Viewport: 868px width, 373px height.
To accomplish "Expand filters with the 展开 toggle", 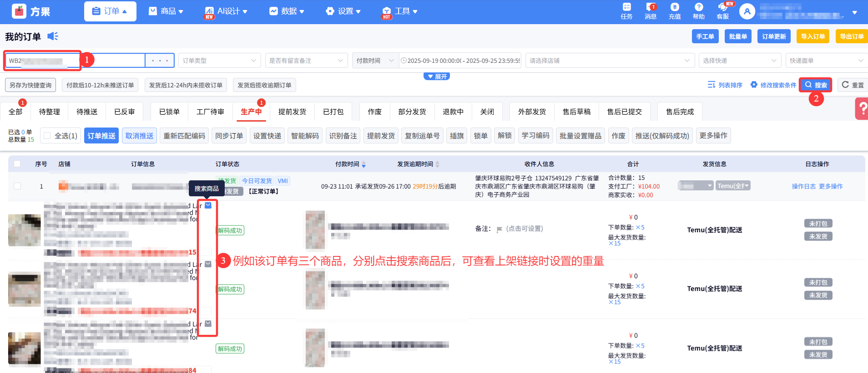I will 437,77.
